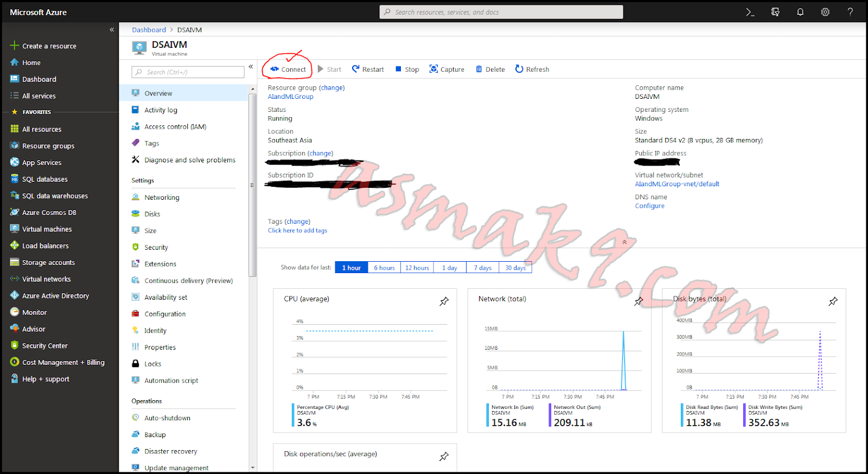Open Monitor in sidebar

point(29,313)
